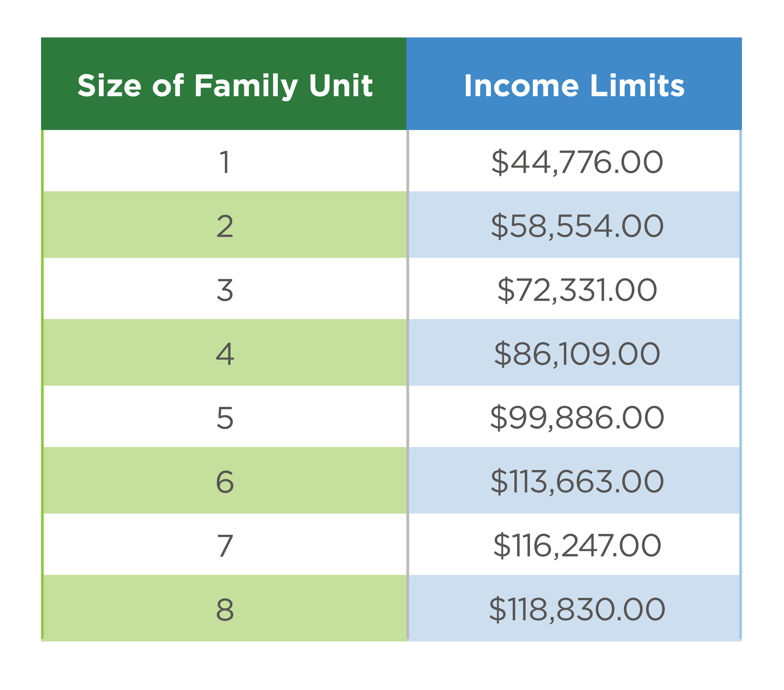This screenshot has height=690, width=784.
Task: Click the $113,663.00 income limit
Action: 577,482
